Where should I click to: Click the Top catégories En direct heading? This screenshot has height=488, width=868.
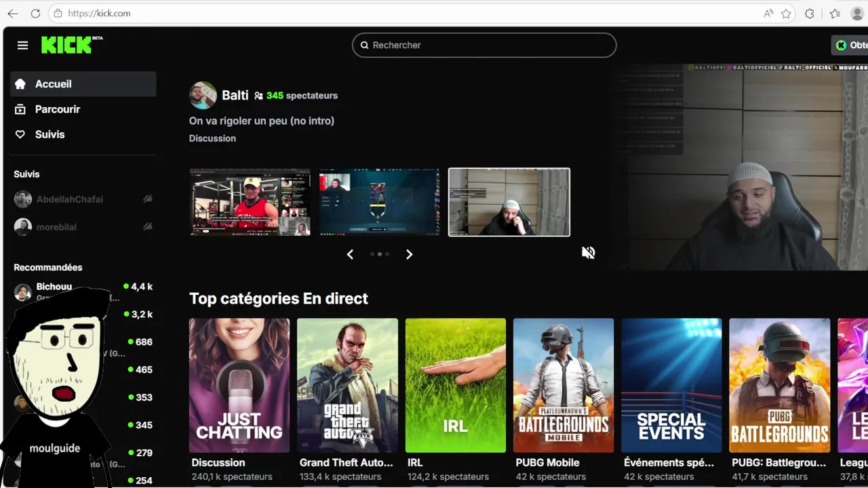point(279,299)
